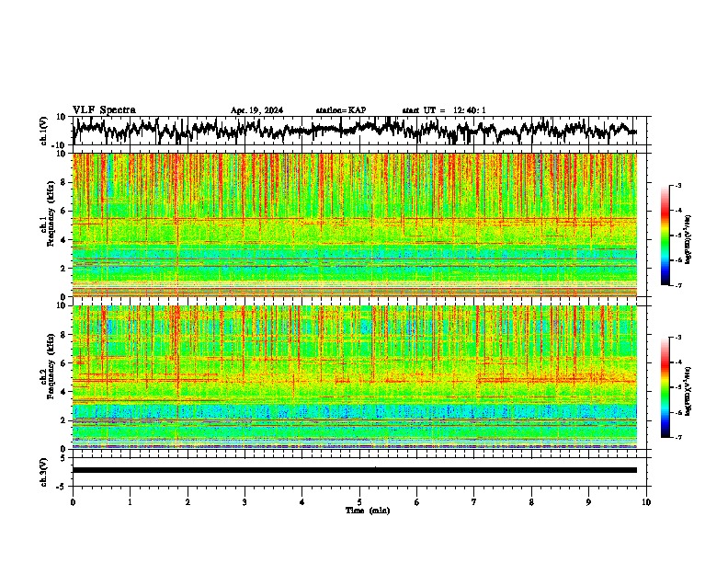Click inside the ch.2 spectrogram panel

click(355, 377)
